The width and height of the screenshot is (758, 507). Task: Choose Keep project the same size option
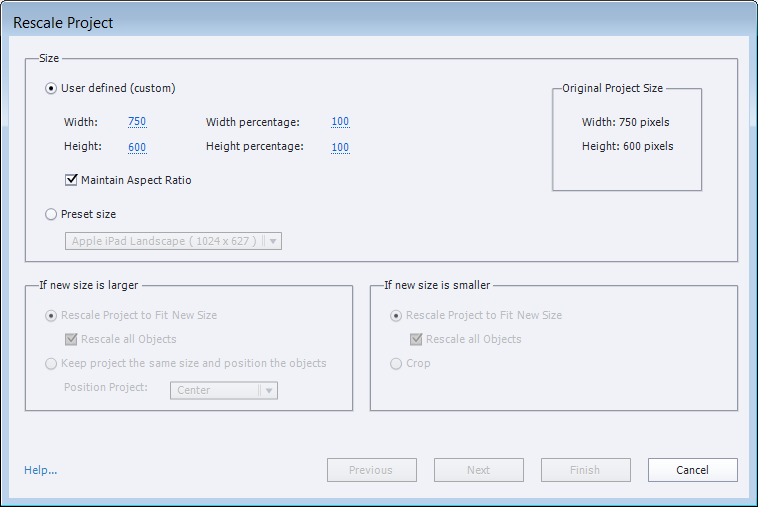pos(52,363)
